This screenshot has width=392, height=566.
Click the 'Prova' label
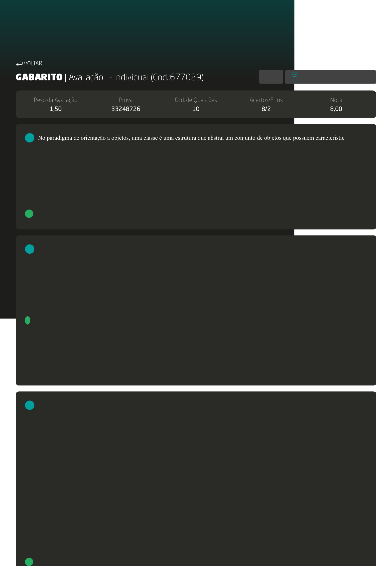(x=126, y=100)
